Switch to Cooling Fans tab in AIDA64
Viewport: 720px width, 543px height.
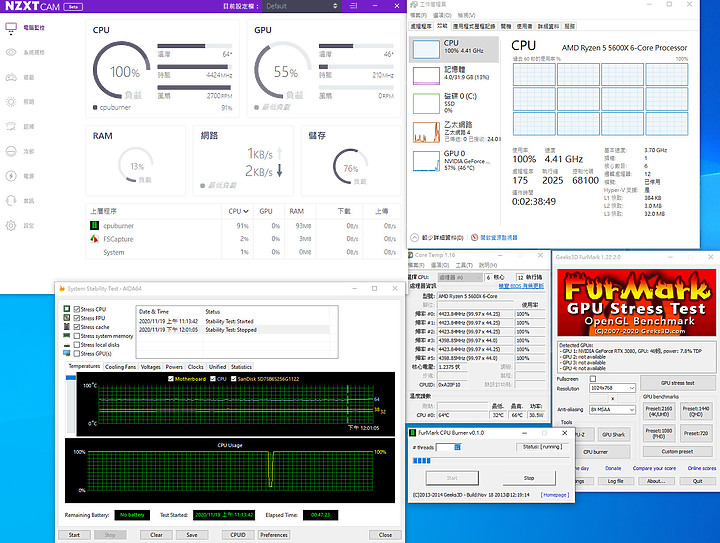click(x=120, y=367)
